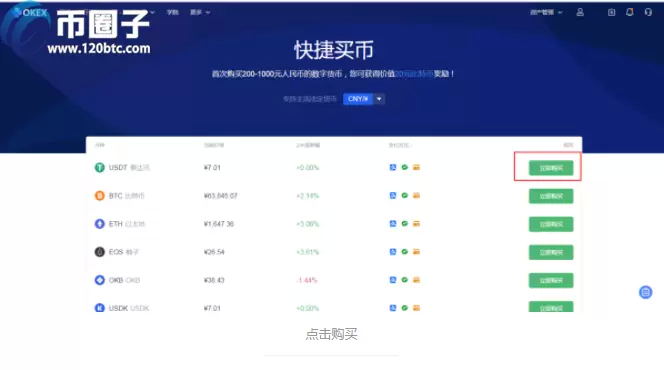The height and width of the screenshot is (370, 664).
Task: Click the orange BTC coin icon
Action: (100, 196)
